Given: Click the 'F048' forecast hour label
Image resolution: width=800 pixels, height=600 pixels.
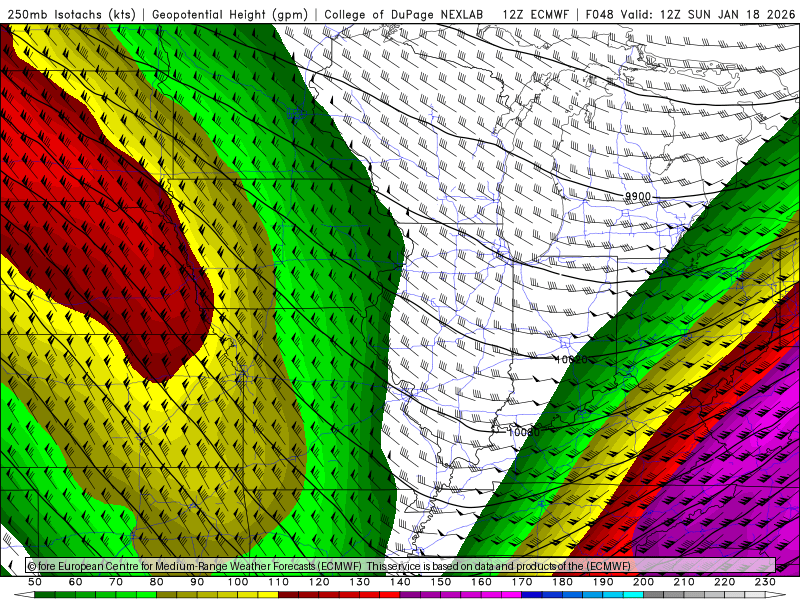Looking at the screenshot, I should (x=599, y=14).
